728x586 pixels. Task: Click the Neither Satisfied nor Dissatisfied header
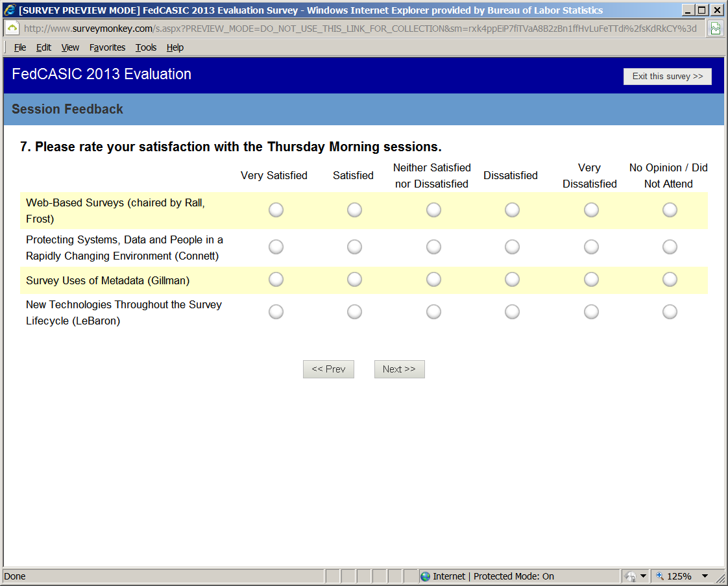click(431, 175)
